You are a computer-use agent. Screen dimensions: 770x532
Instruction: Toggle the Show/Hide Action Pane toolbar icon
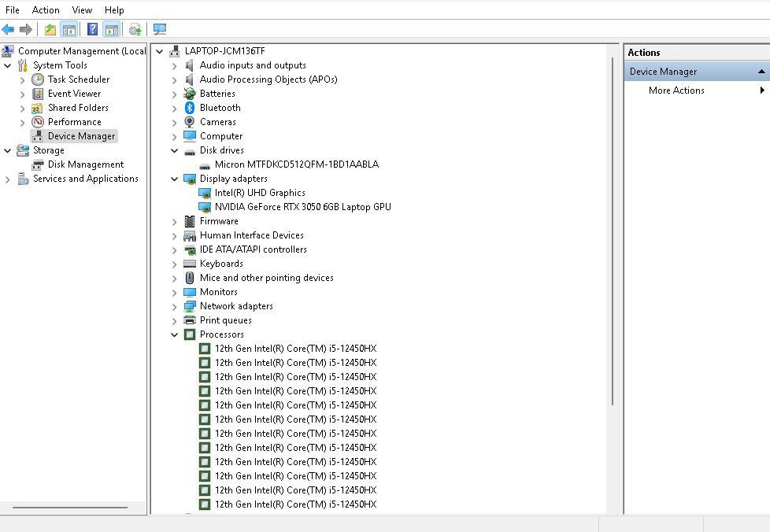[112, 29]
